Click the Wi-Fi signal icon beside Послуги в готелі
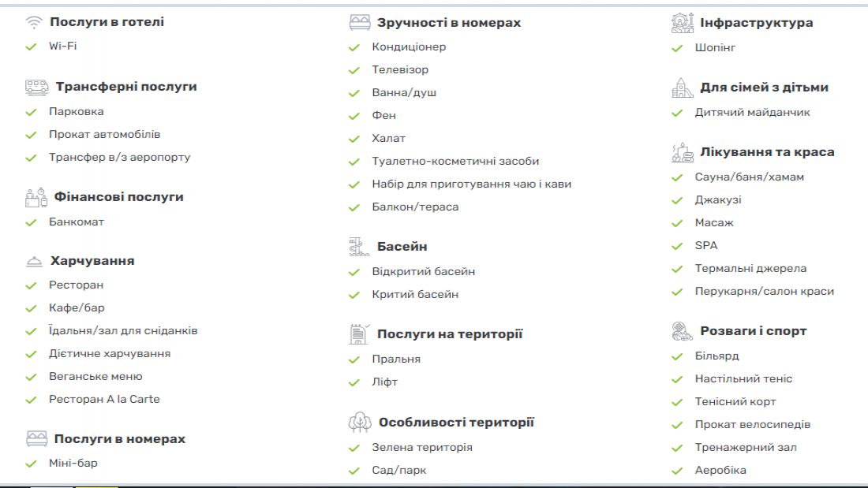The height and width of the screenshot is (488, 868). tap(34, 22)
